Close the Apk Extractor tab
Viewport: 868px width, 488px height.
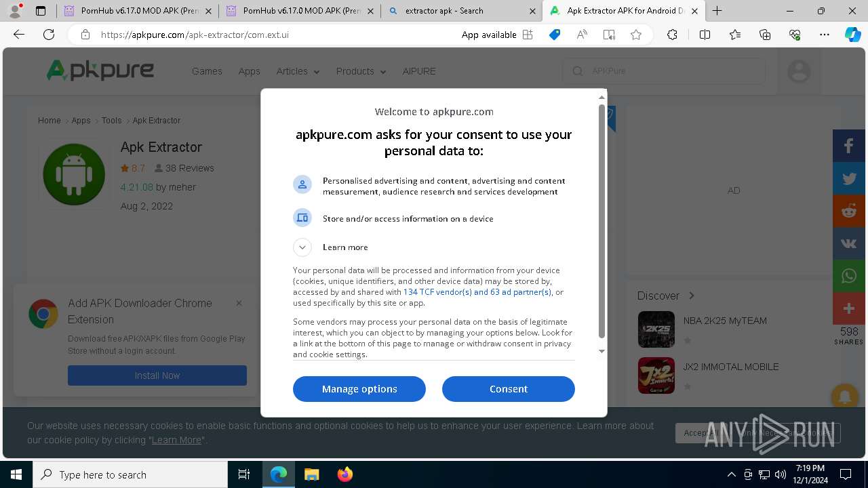[x=694, y=11]
